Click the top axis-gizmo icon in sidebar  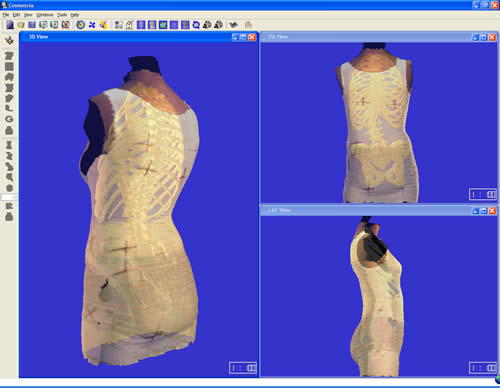point(9,41)
